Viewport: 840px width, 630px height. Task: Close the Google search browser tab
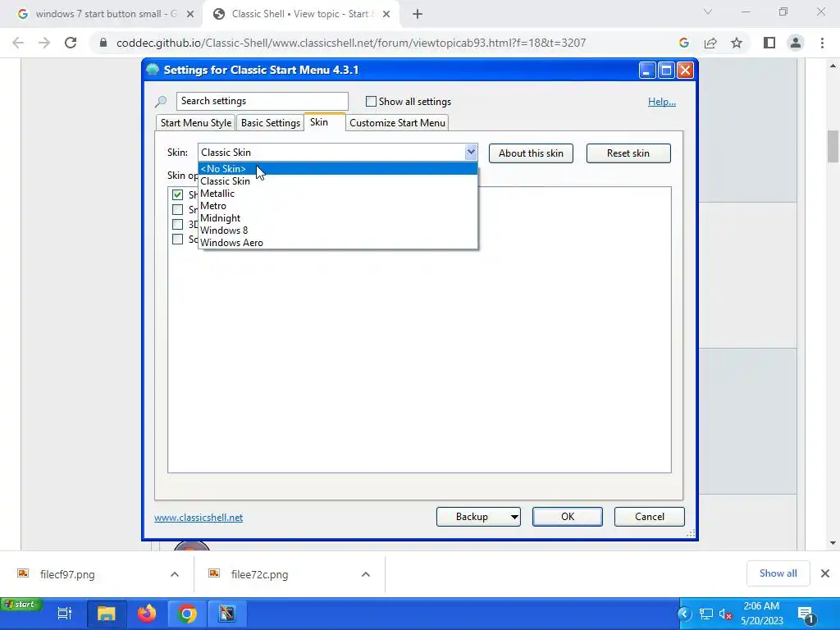pos(190,15)
